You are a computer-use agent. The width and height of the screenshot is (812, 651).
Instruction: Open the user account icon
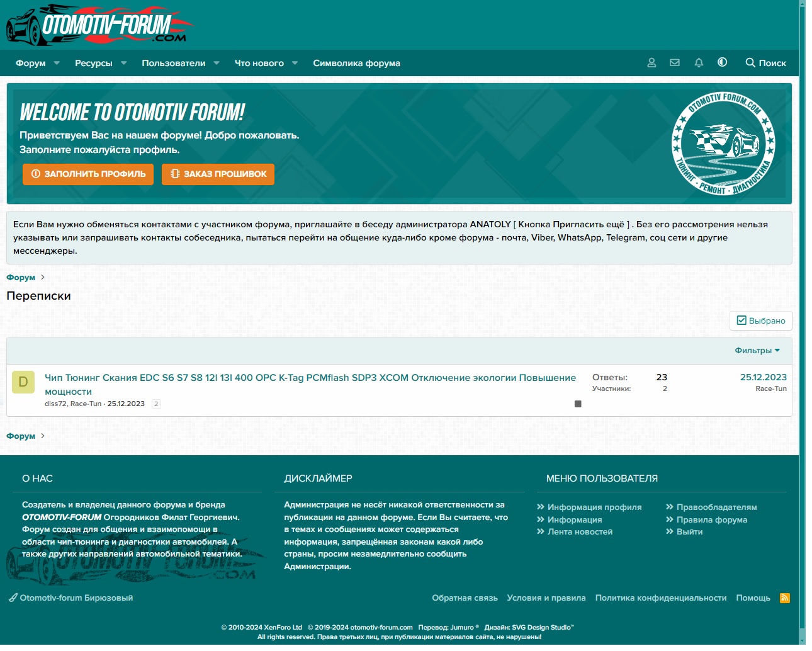[x=651, y=63]
